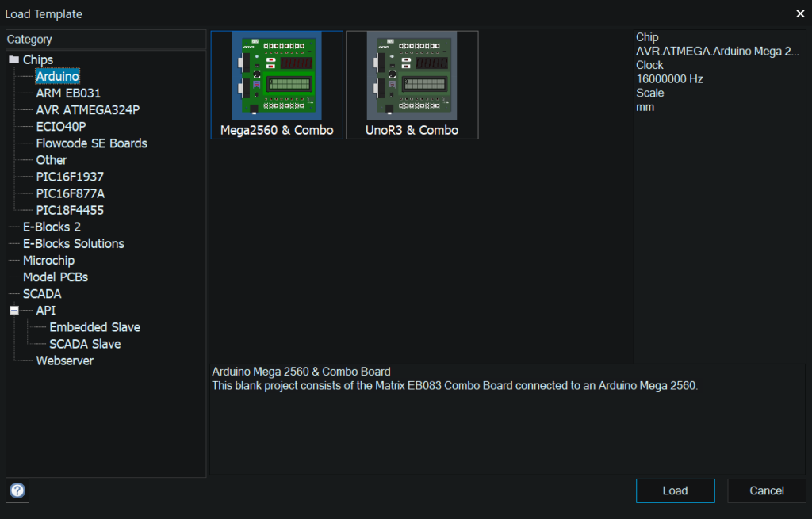Choose ARM EB031 in the category tree
Image resolution: width=812 pixels, height=519 pixels.
tap(68, 93)
